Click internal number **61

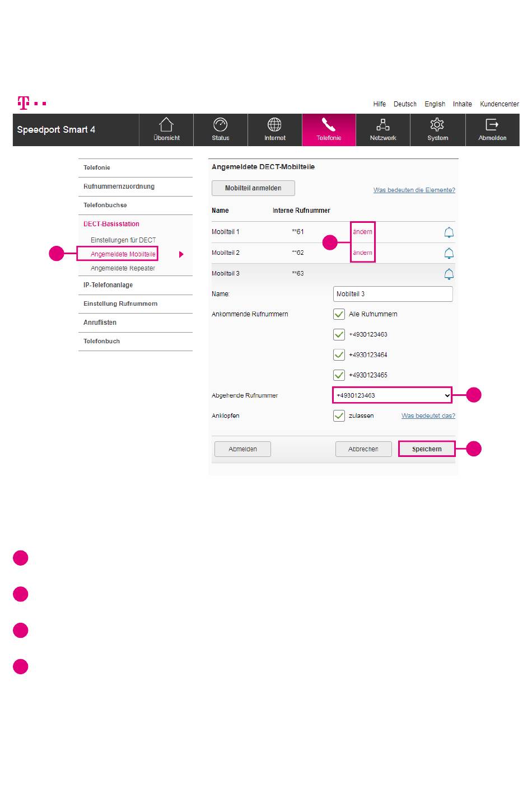(298, 232)
